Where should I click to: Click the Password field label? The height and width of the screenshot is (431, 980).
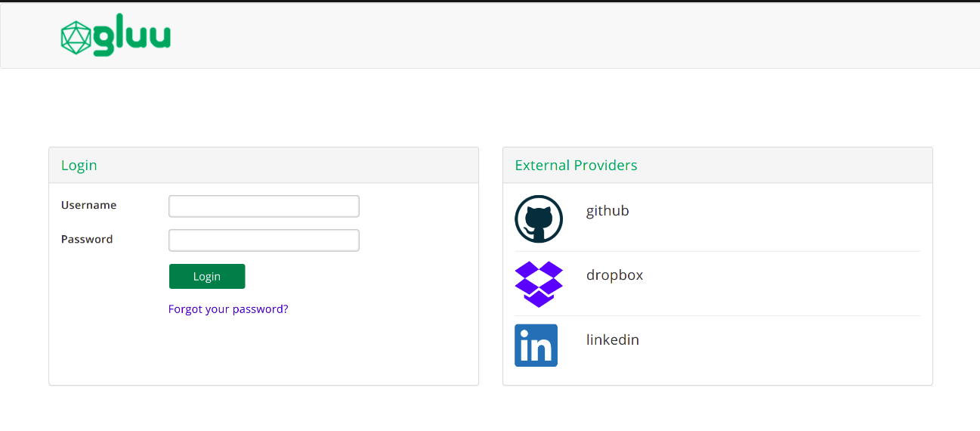coord(87,239)
